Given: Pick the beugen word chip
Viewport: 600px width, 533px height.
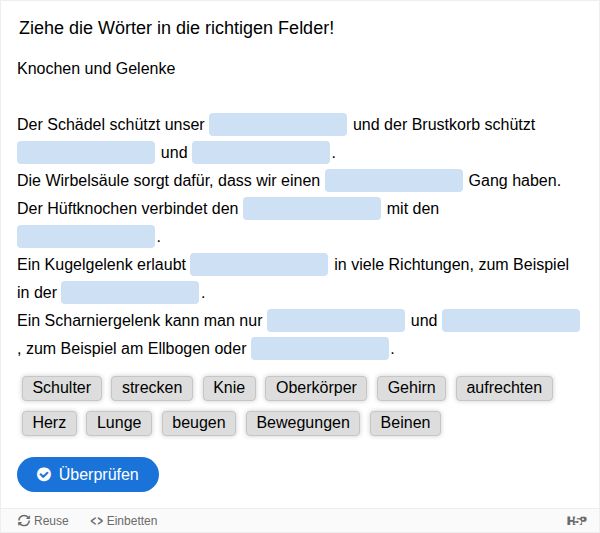Looking at the screenshot, I should pyautogui.click(x=199, y=423).
